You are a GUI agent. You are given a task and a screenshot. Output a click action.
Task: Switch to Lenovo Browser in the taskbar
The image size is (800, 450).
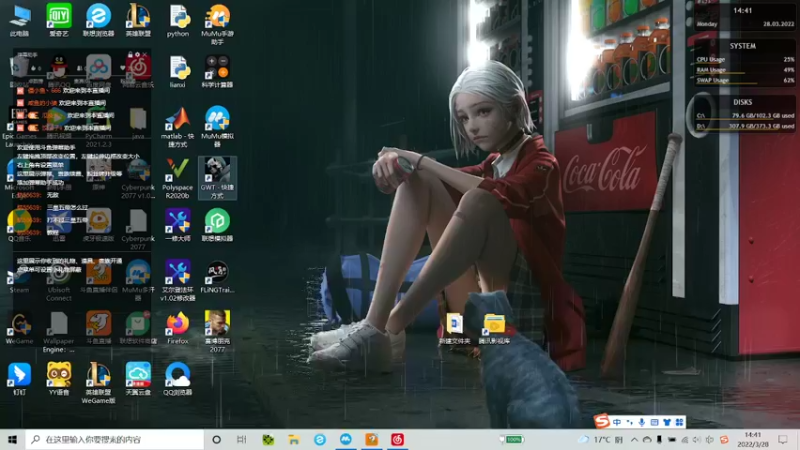(320, 439)
